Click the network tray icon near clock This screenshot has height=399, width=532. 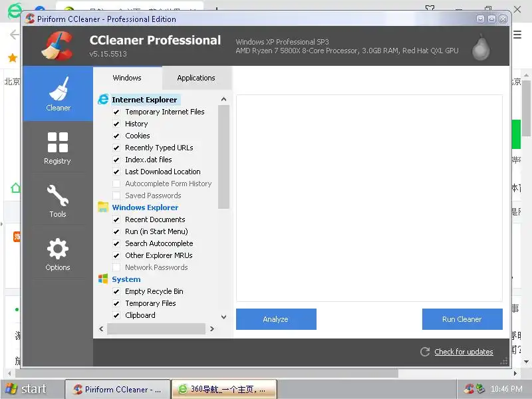click(480, 388)
